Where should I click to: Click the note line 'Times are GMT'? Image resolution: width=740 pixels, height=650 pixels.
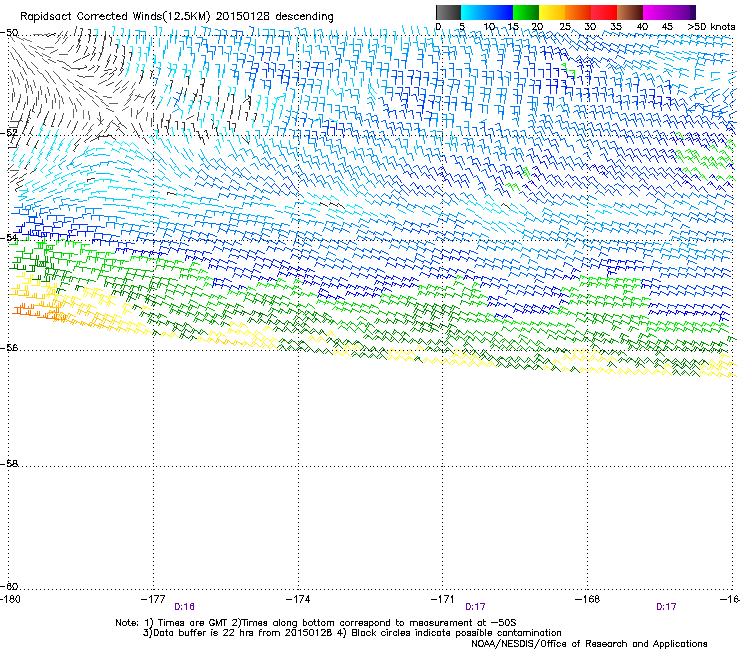[193, 623]
